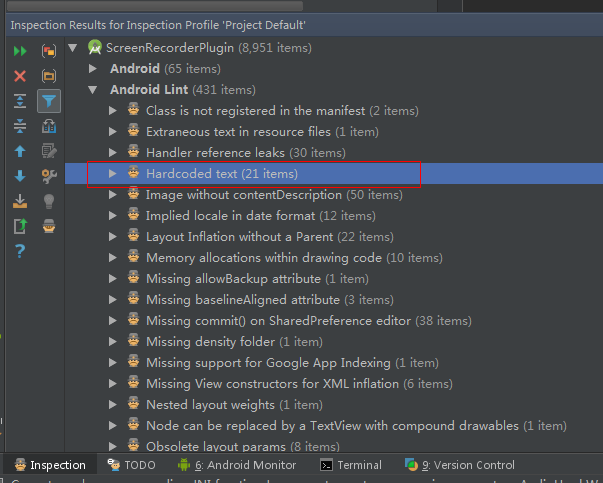Open help with the question mark icon

(x=20, y=251)
